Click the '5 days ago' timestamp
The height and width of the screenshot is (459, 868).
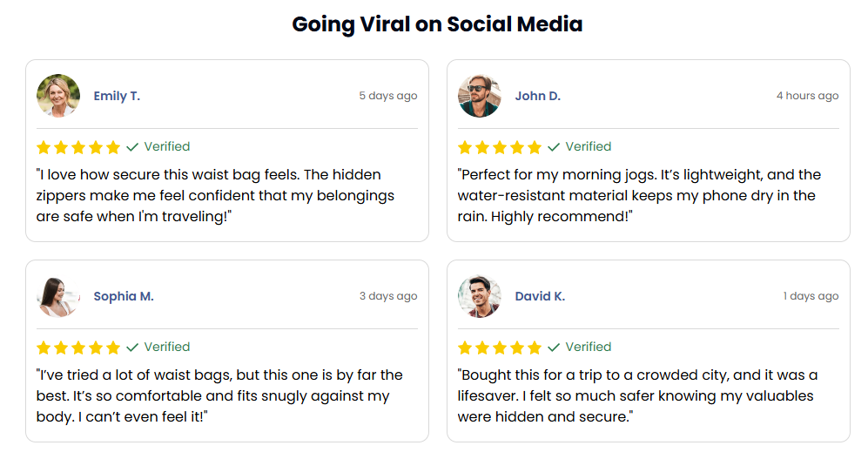pyautogui.click(x=388, y=96)
